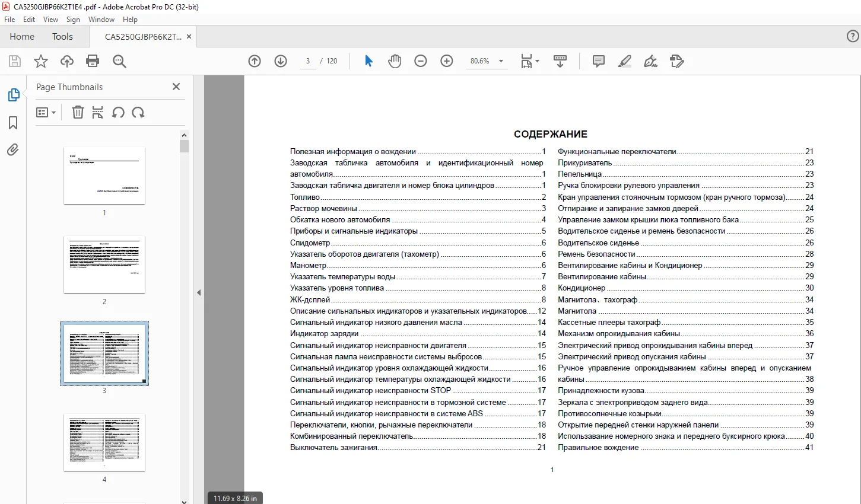Select the page 4 thumbnail
The width and height of the screenshot is (861, 504).
[x=104, y=442]
